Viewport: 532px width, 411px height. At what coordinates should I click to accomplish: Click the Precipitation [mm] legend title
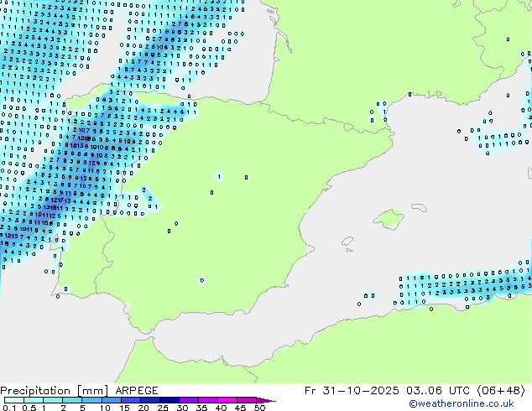tap(50, 391)
